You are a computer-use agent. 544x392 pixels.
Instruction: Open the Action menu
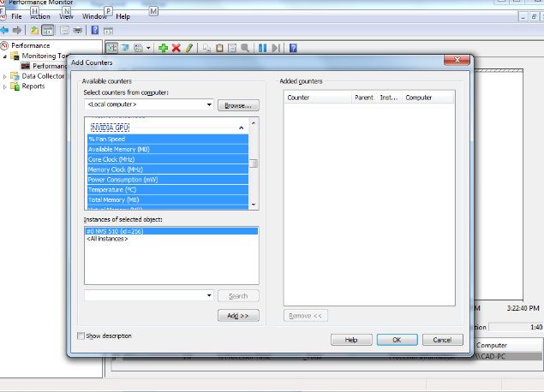(x=39, y=16)
